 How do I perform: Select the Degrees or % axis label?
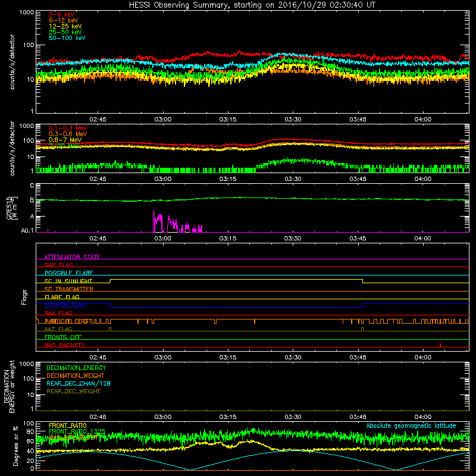tap(15, 446)
